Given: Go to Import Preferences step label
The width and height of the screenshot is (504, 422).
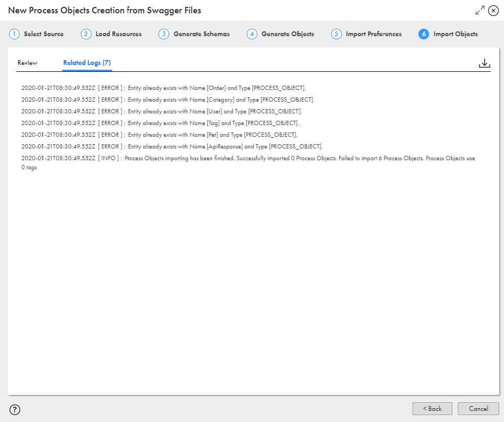Looking at the screenshot, I should (x=374, y=34).
